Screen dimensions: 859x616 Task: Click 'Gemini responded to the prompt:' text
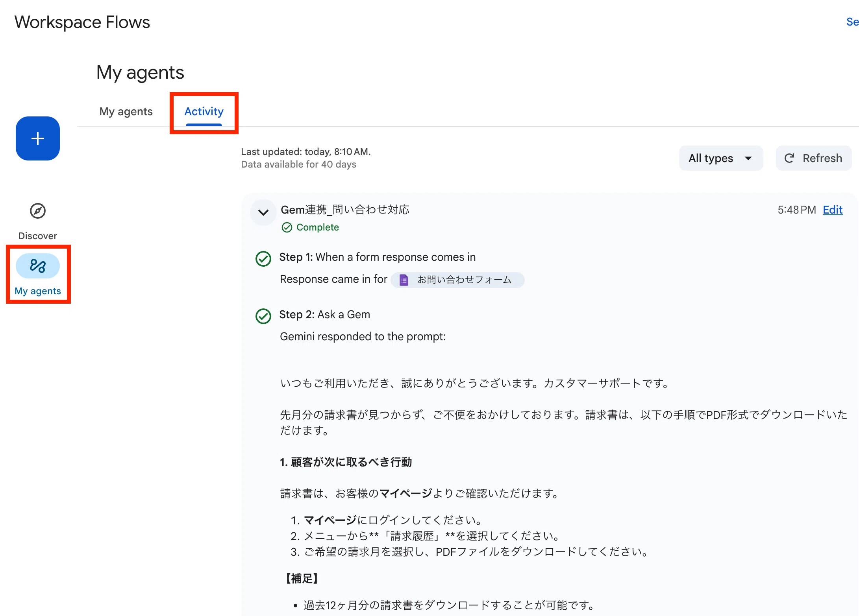pos(363,337)
